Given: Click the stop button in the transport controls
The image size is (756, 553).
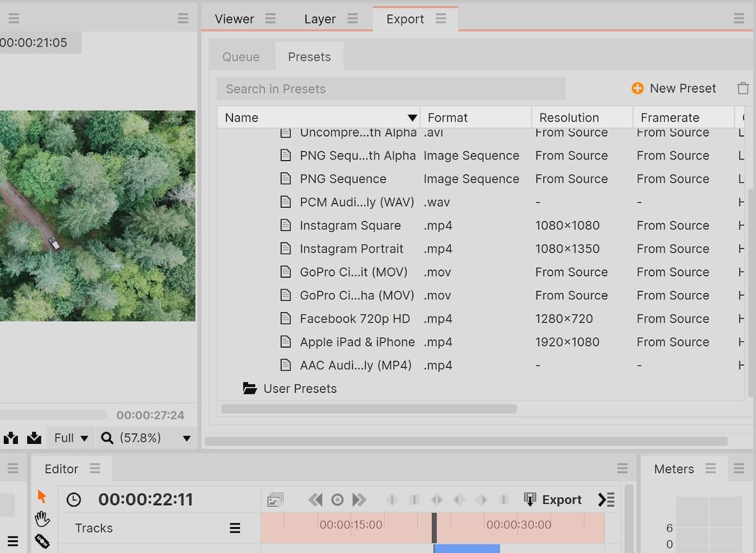Looking at the screenshot, I should tap(337, 499).
